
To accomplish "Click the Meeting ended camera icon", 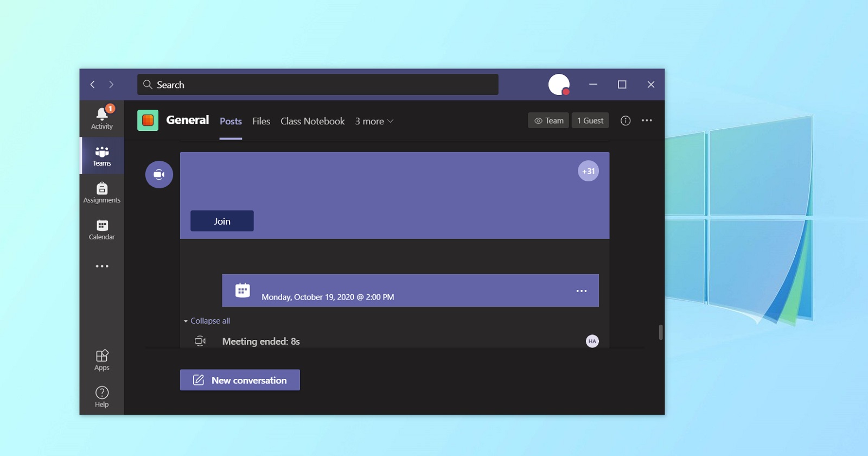I will pos(200,341).
